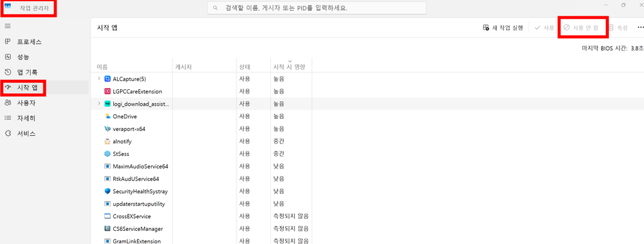The width and height of the screenshot is (644, 244).
Task: Click the GramLinkExtension icon
Action: (x=108, y=241)
